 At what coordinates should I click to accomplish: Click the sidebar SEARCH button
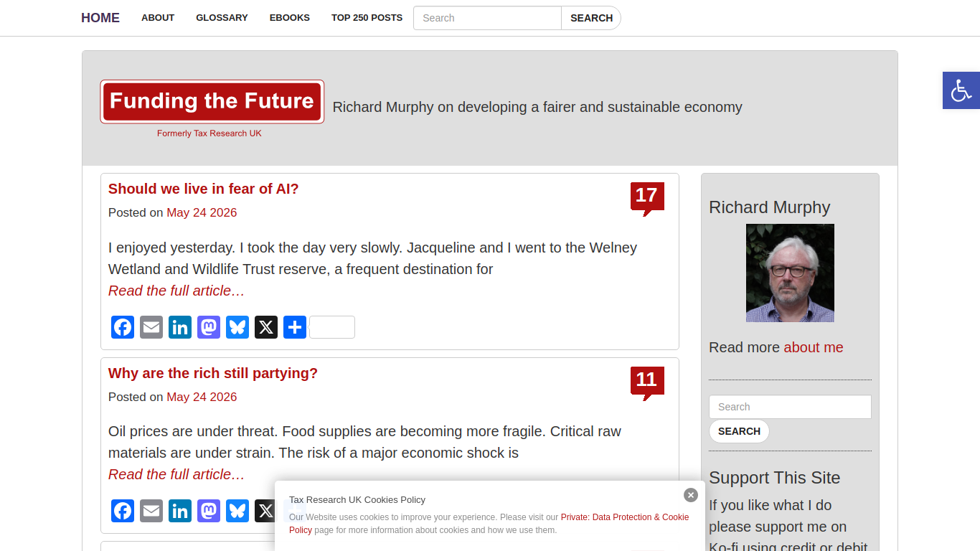pos(739,431)
